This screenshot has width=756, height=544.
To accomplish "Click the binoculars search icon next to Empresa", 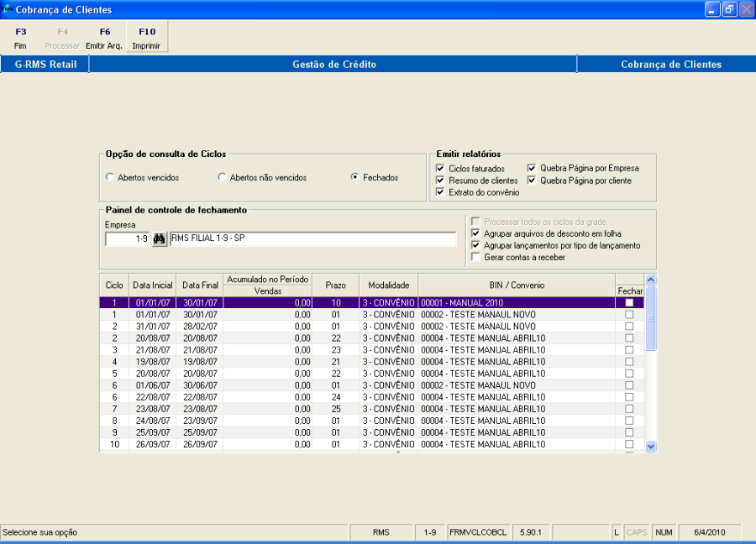I will click(160, 239).
